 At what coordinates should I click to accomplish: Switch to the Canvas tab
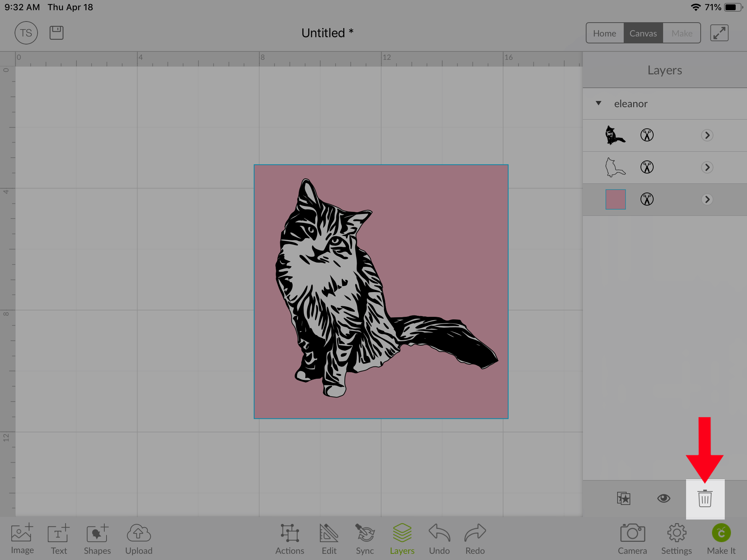pos(642,32)
